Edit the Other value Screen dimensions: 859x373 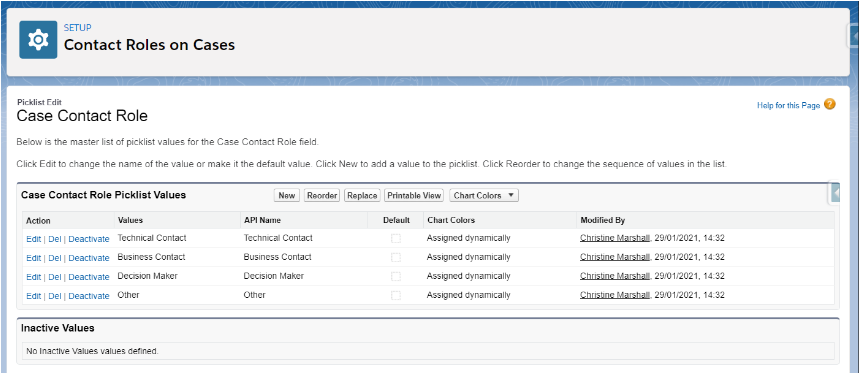coord(33,296)
